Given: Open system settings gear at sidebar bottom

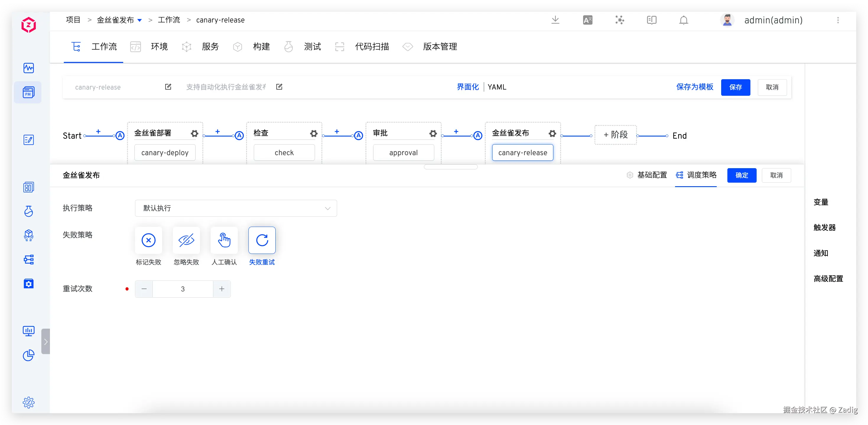Looking at the screenshot, I should point(29,403).
